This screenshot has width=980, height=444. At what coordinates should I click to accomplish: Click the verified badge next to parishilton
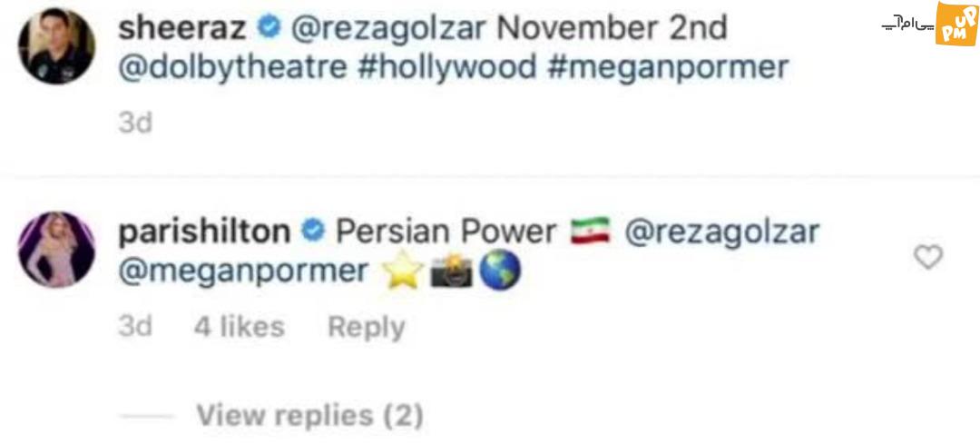[313, 232]
